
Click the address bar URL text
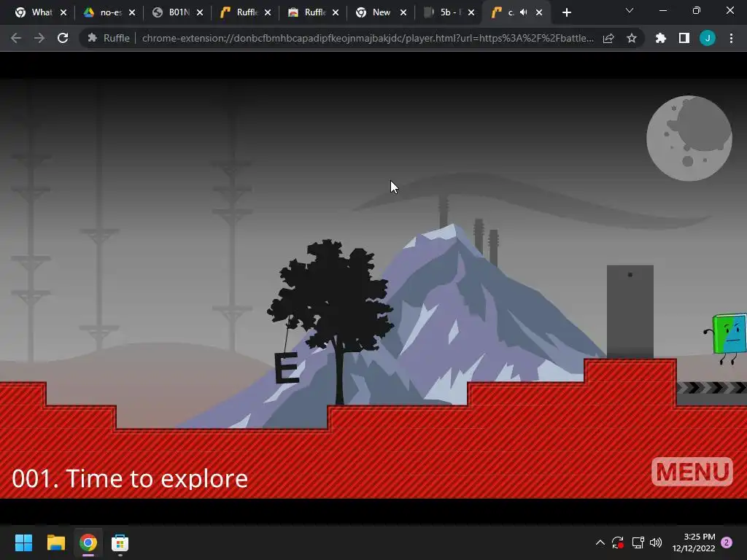(x=368, y=38)
